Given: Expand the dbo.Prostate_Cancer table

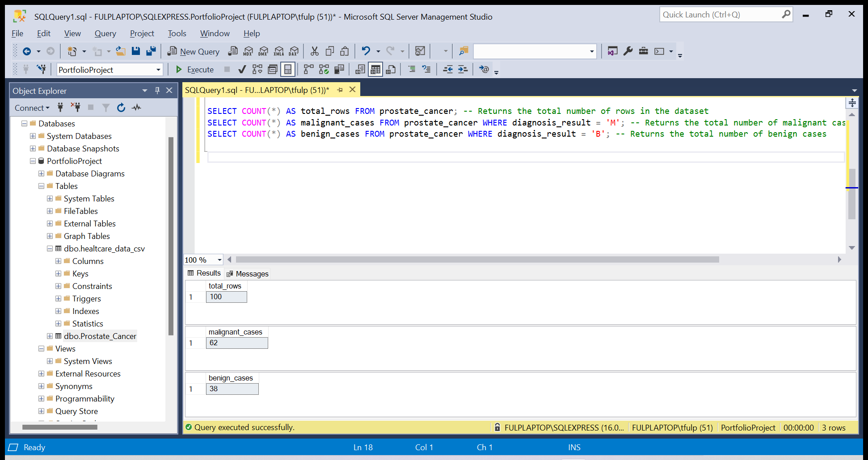Looking at the screenshot, I should [x=50, y=336].
